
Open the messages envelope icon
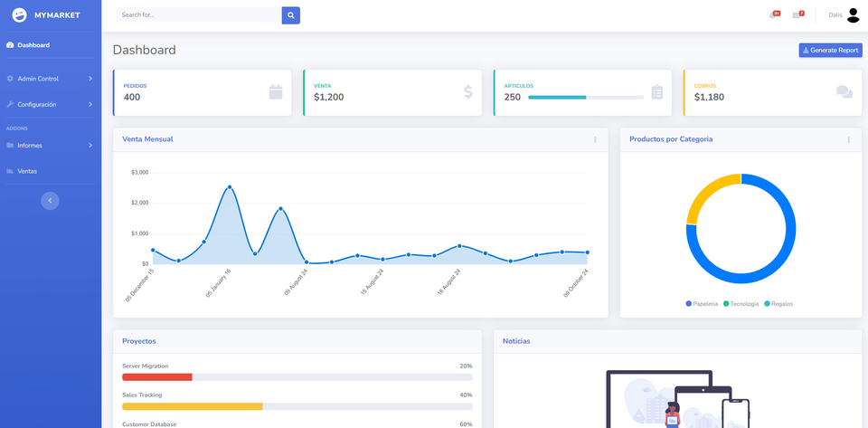pos(797,15)
